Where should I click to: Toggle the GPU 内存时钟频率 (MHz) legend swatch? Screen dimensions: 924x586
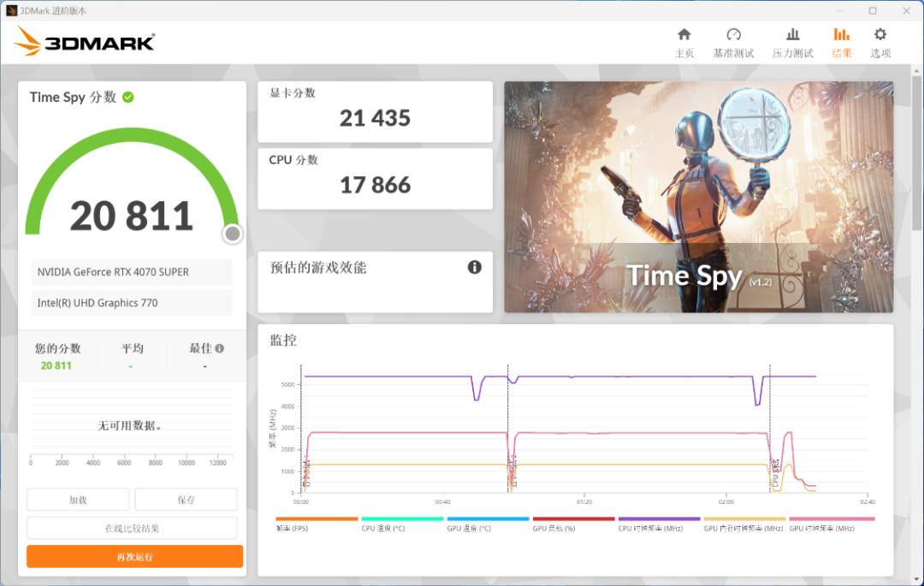745,519
